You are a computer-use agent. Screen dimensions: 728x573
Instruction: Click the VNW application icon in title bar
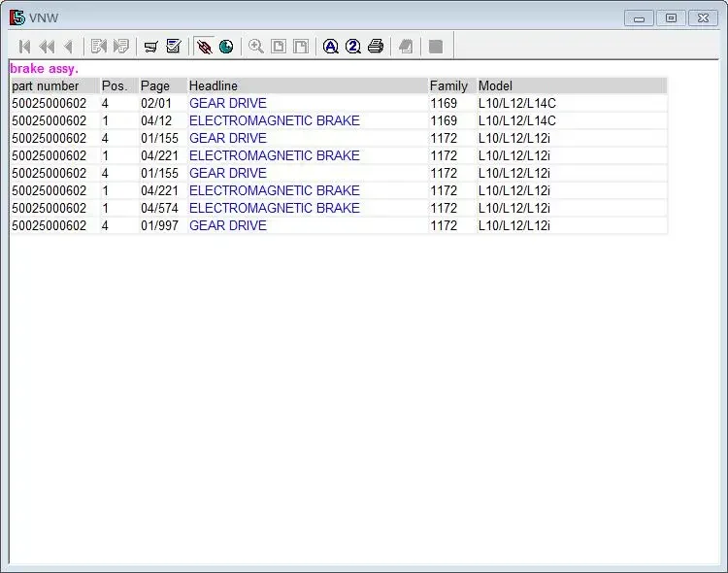pyautogui.click(x=17, y=17)
